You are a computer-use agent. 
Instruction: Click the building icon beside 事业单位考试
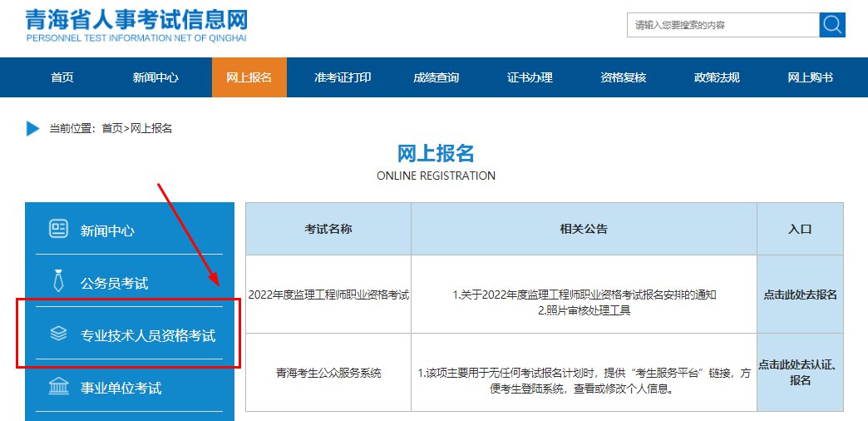59,386
